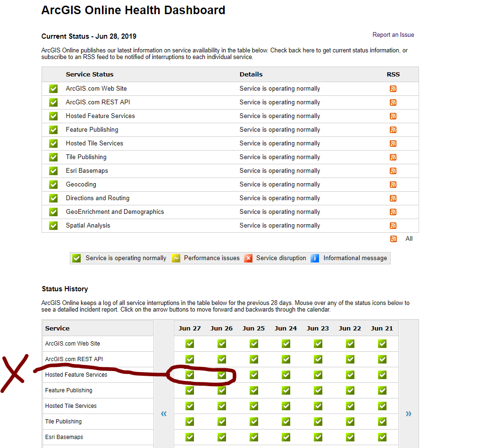Open RSS feed for Esri Basemaps
479x448 pixels.
pos(393,171)
